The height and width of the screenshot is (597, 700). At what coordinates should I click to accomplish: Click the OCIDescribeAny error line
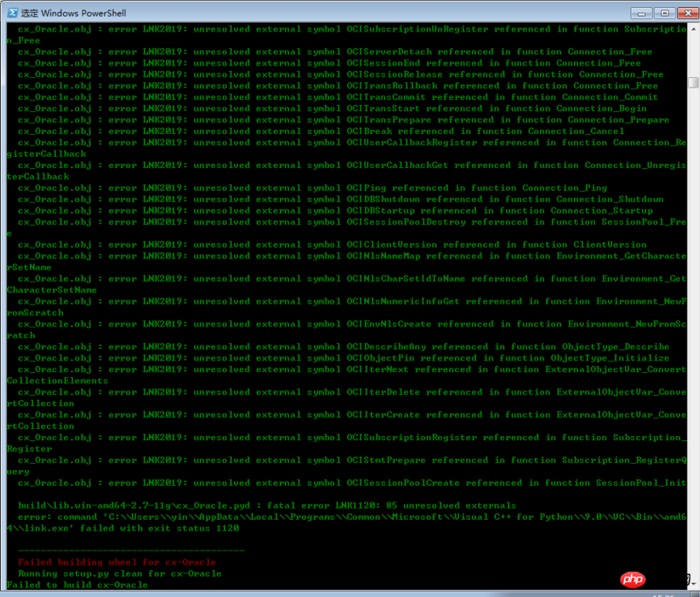[343, 347]
